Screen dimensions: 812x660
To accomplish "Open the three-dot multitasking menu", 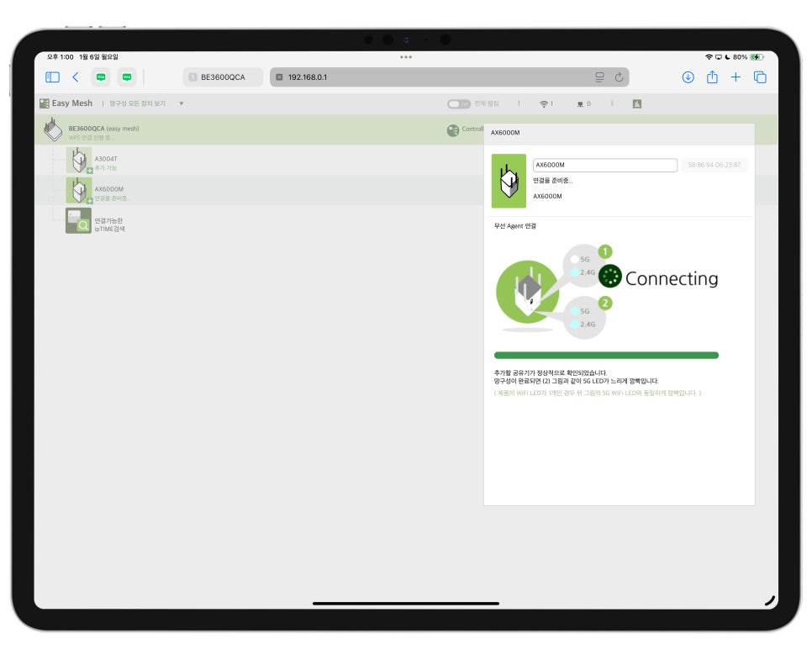I will coord(406,57).
